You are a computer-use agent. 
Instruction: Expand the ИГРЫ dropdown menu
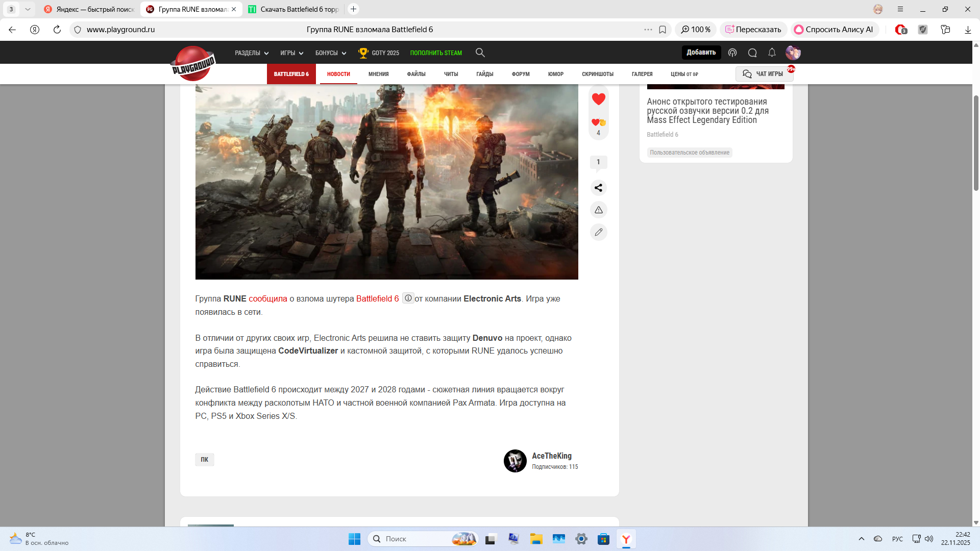[x=291, y=53]
